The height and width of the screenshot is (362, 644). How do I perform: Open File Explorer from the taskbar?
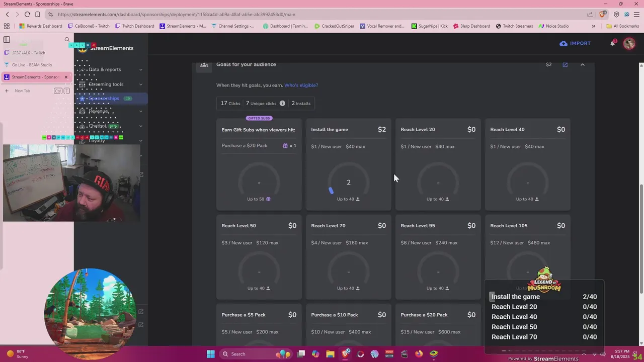tap(330, 354)
